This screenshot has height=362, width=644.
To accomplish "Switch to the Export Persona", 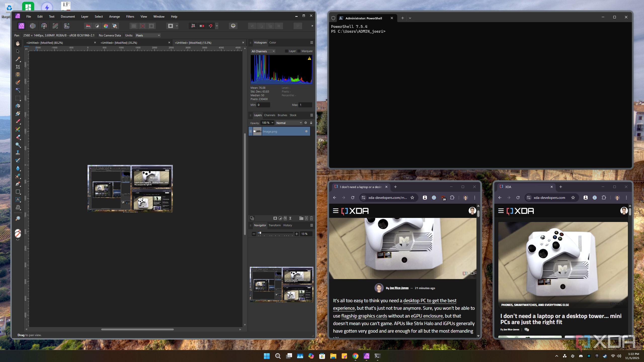I will [67, 26].
